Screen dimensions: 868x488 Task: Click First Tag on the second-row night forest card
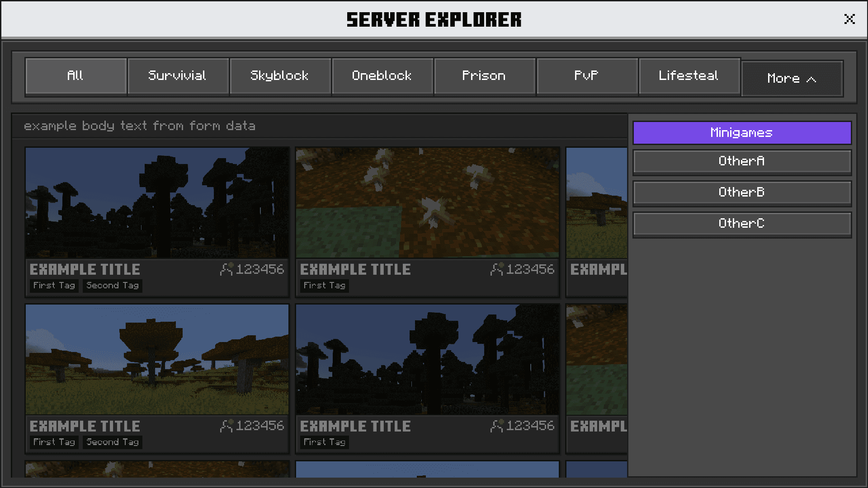[x=325, y=442]
